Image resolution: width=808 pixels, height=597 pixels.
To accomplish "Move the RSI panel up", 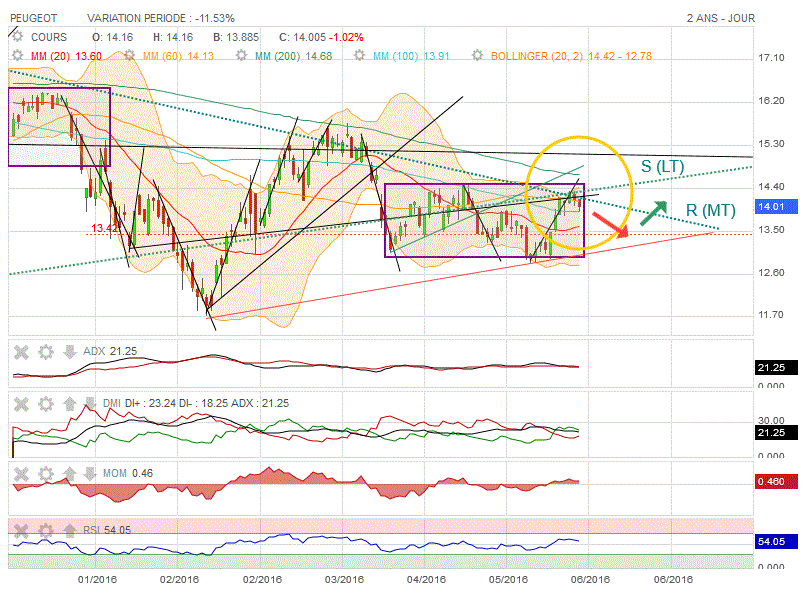I will click(x=70, y=530).
